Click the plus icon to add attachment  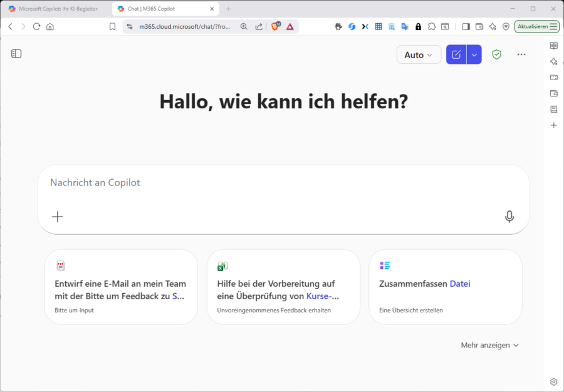point(58,217)
